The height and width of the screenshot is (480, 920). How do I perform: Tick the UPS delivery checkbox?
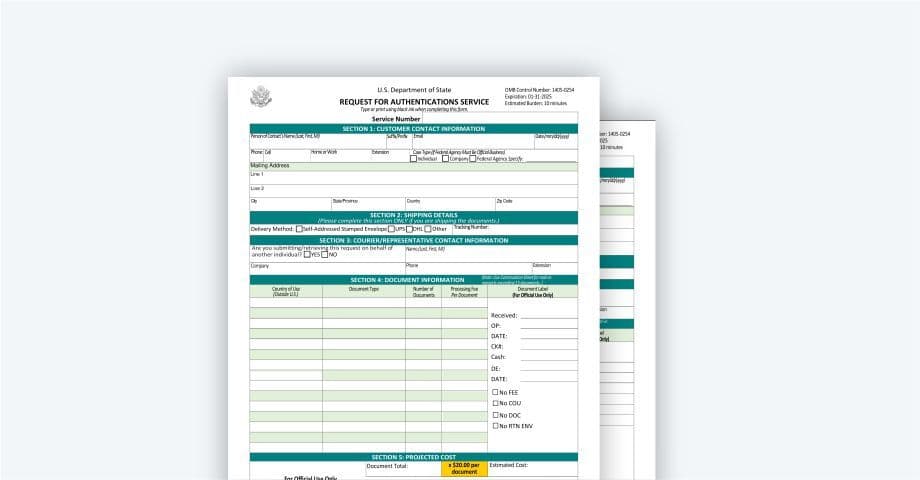[x=391, y=229]
